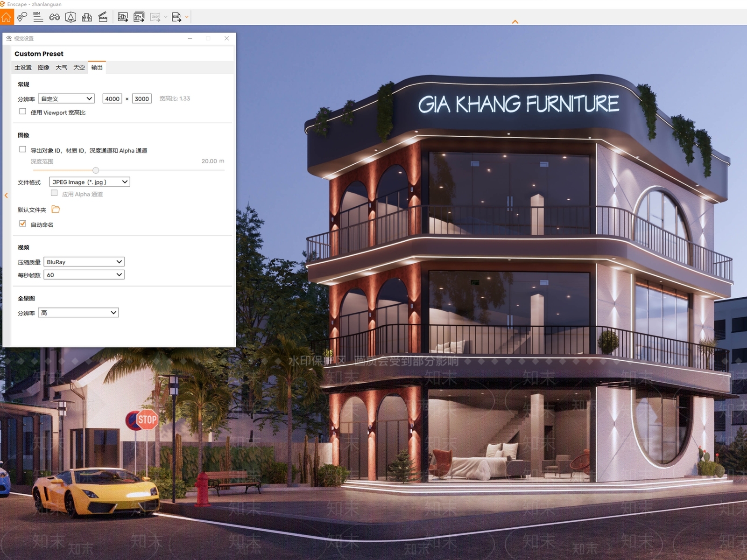Minimize the visual settings window
The height and width of the screenshot is (560, 747).
(x=190, y=38)
